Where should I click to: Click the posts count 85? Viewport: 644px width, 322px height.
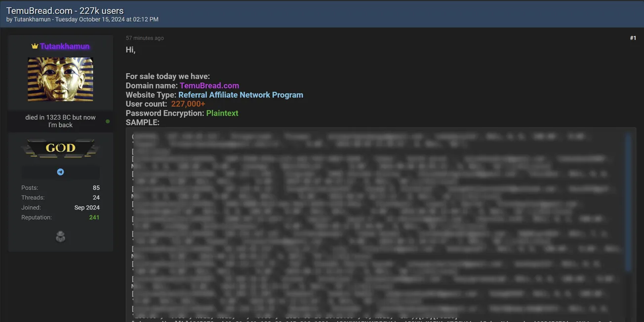(96, 188)
